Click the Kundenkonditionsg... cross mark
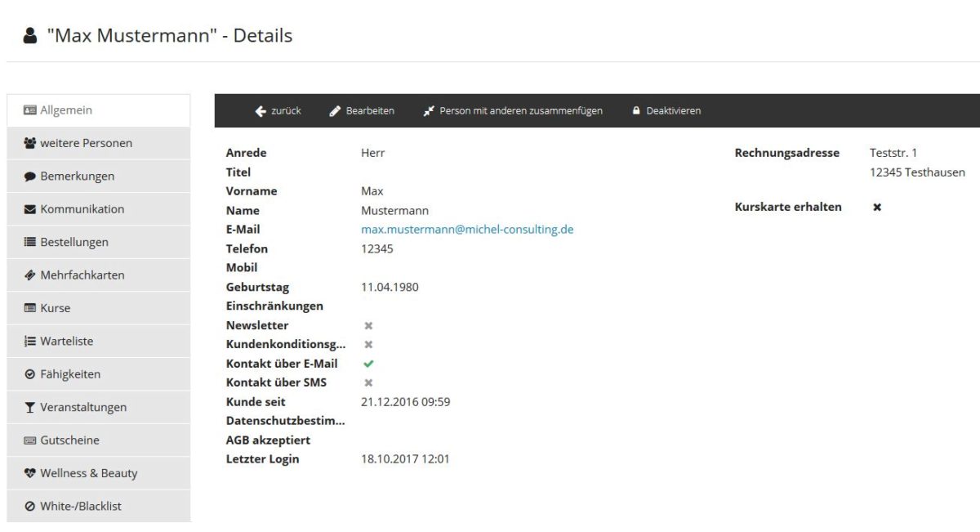980x532 pixels. [368, 344]
